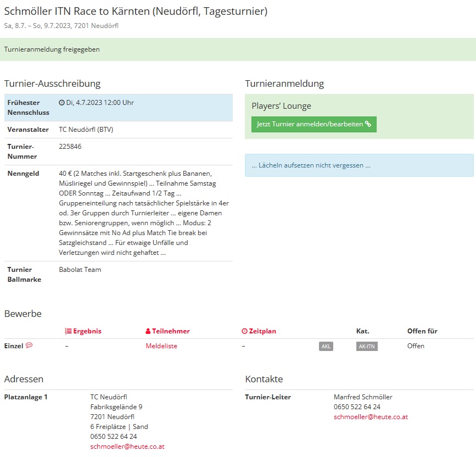476x457 pixels.
Task: Open the Turnier-Leiter email schmoeller@heute.co.at
Action: 371,417
